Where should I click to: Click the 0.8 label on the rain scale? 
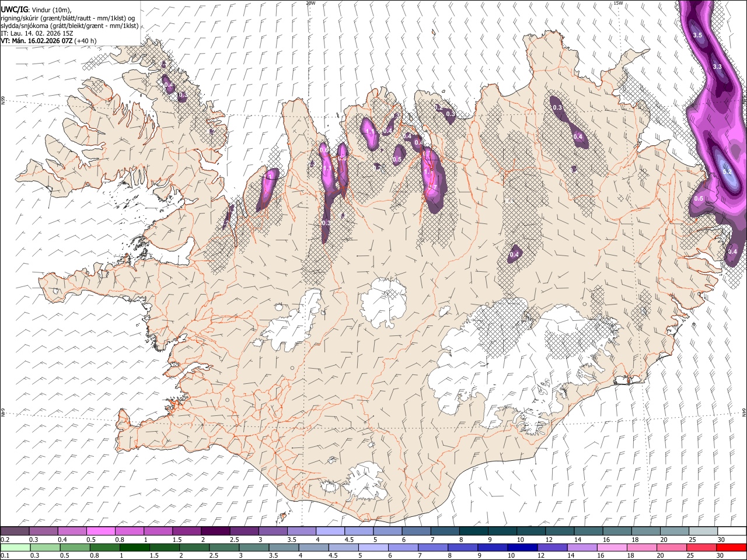click(94, 556)
